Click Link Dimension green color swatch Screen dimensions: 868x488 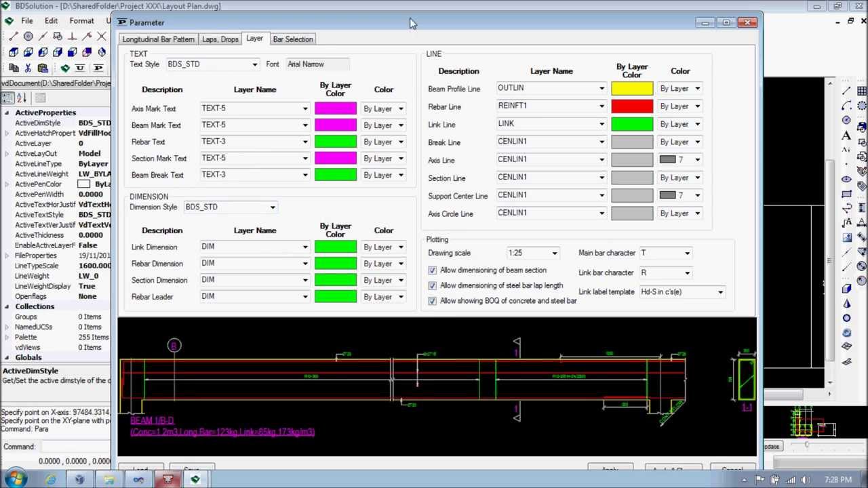click(335, 247)
